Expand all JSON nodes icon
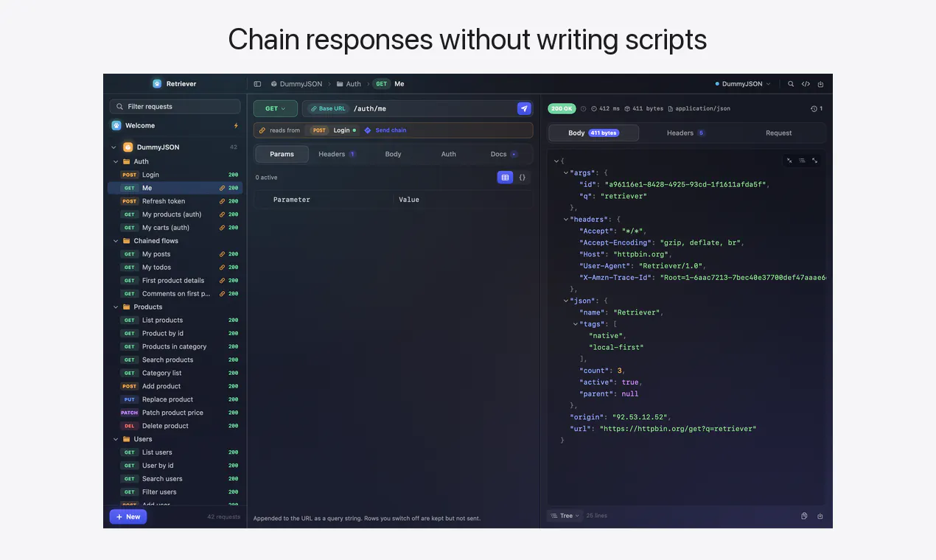This screenshot has width=936, height=560. click(x=814, y=160)
